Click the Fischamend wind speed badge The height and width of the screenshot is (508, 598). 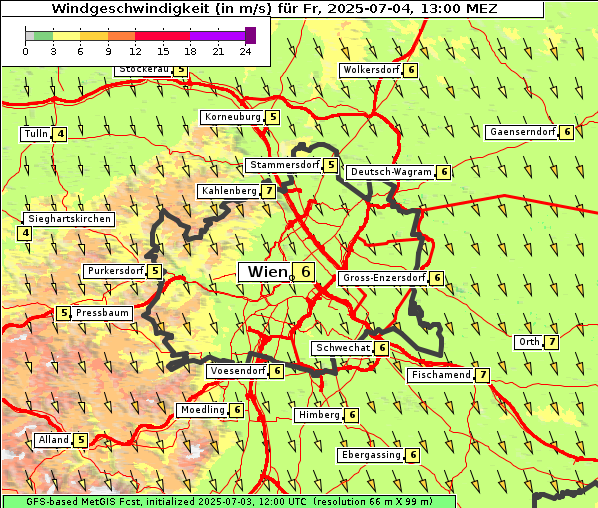pos(482,375)
